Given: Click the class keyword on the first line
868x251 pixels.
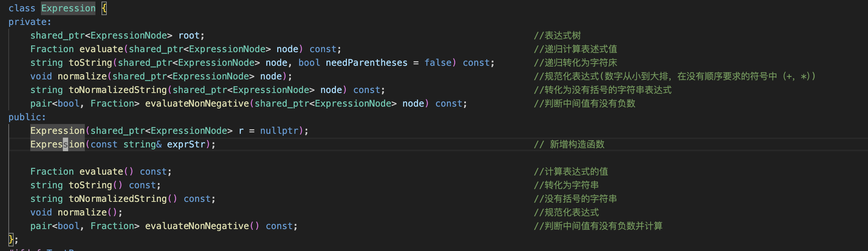Looking at the screenshot, I should [22, 8].
